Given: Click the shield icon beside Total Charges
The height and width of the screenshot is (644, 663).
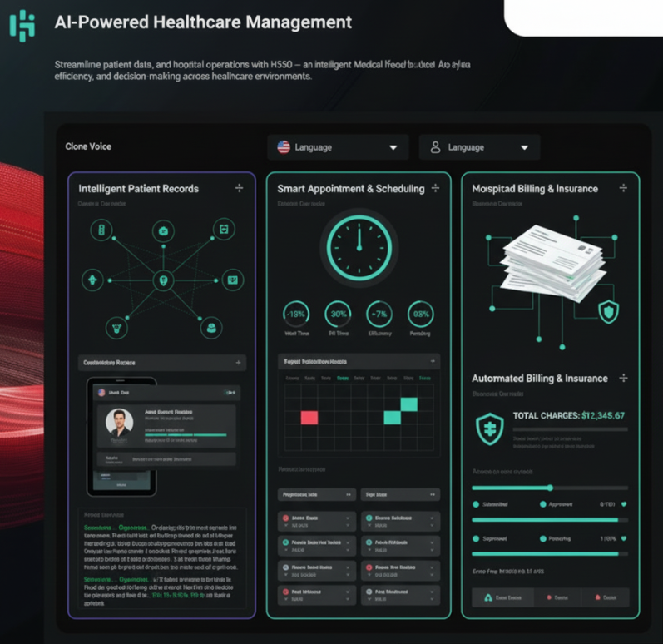Looking at the screenshot, I should [x=488, y=428].
